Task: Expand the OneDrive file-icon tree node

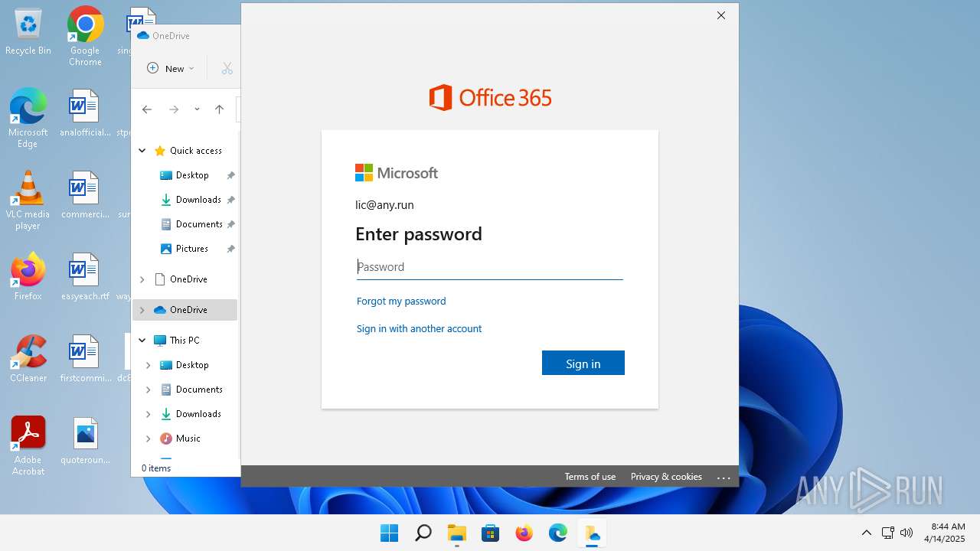Action: pos(142,279)
